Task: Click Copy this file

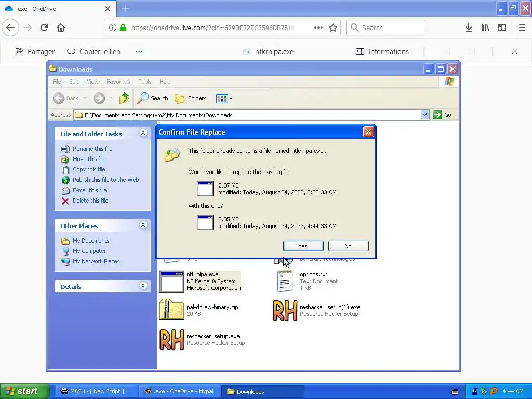Action: pos(89,169)
